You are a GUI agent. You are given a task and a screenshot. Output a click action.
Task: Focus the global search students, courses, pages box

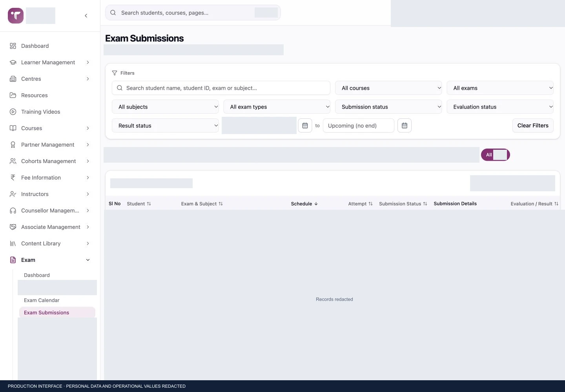pos(193,13)
